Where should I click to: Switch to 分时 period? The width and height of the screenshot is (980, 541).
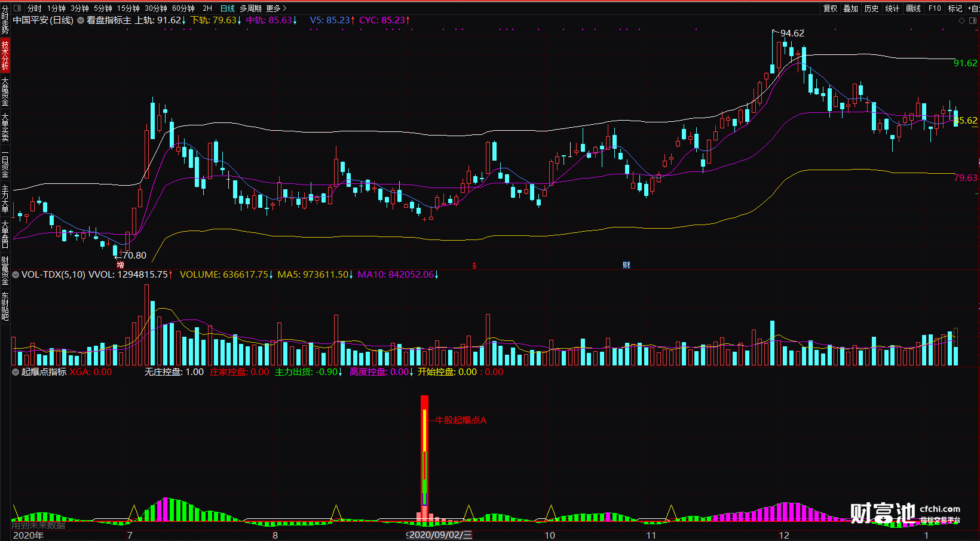35,8
